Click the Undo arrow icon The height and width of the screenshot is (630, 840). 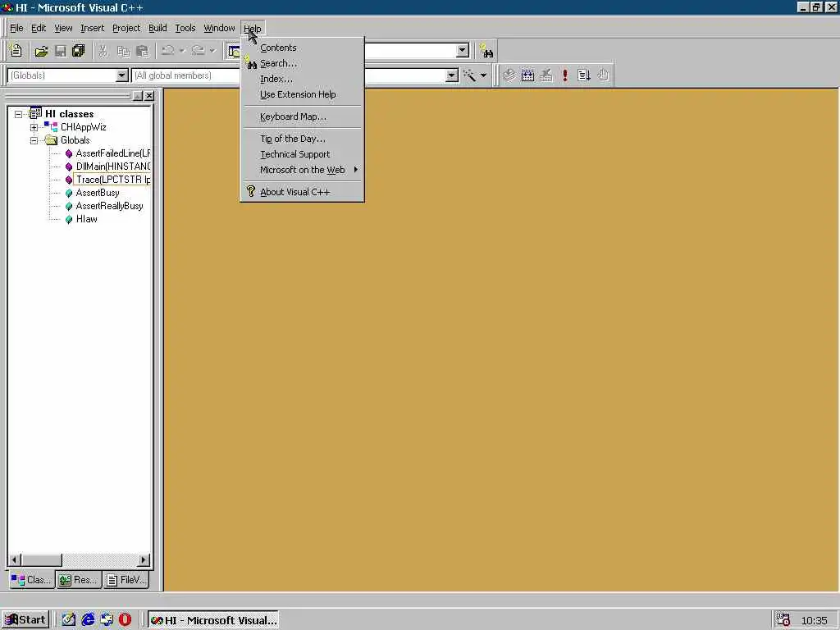pos(168,51)
